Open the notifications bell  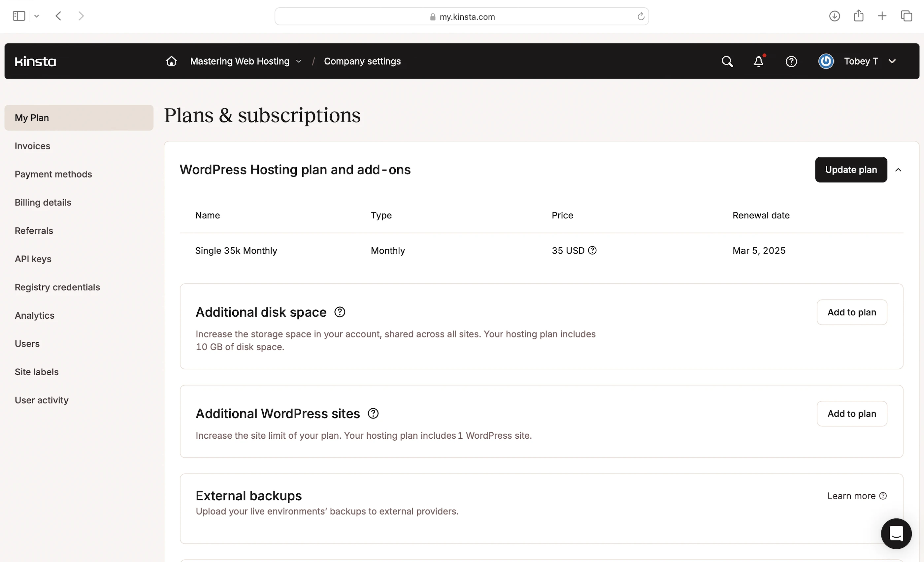(x=758, y=61)
